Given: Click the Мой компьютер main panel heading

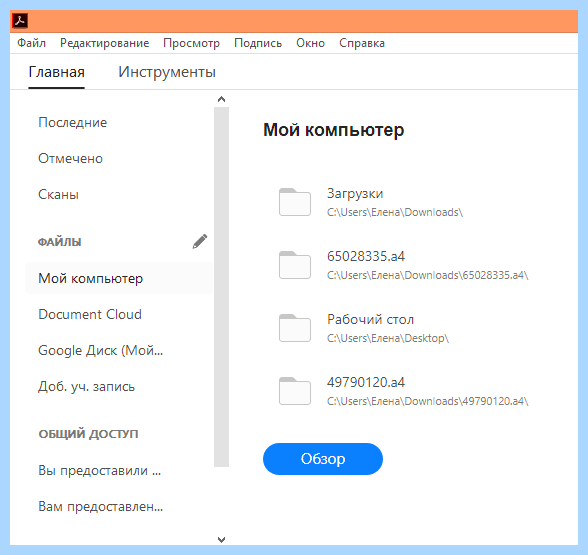Looking at the screenshot, I should (334, 130).
